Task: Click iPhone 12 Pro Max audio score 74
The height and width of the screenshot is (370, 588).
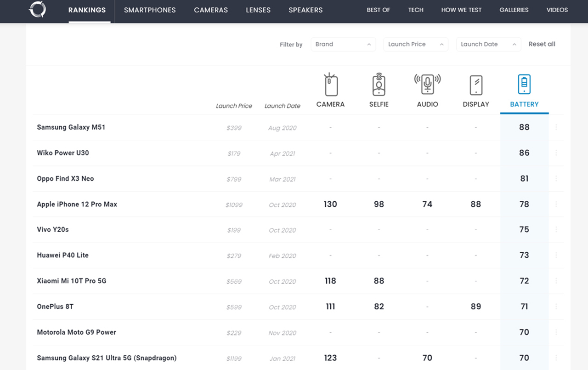Action: pyautogui.click(x=427, y=204)
